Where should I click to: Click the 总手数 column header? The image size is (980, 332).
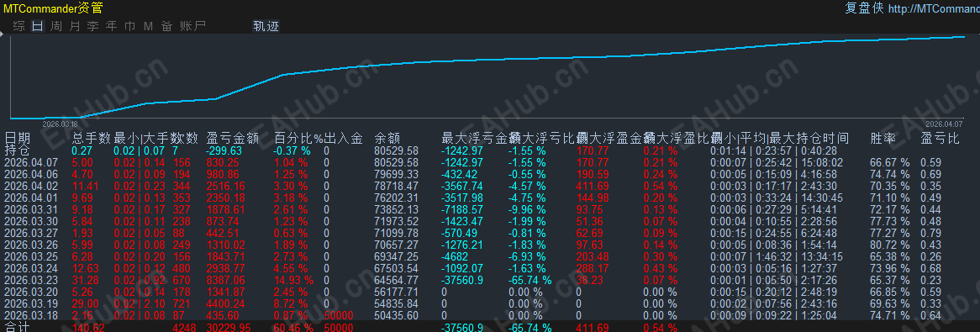(x=92, y=138)
